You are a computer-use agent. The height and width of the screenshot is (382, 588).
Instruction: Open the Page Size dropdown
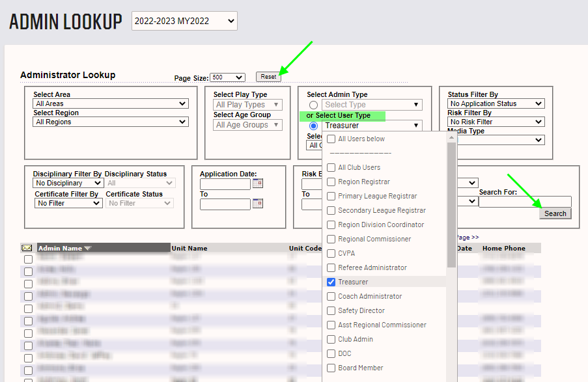pyautogui.click(x=227, y=77)
